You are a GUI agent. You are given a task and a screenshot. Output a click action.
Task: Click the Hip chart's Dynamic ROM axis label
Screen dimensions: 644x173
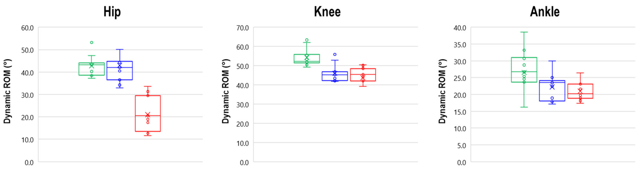point(7,91)
